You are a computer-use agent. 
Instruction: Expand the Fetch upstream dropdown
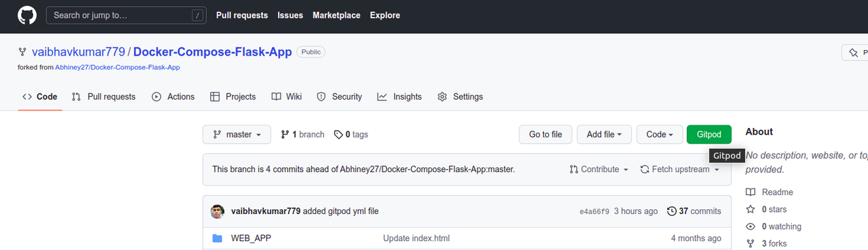point(680,169)
